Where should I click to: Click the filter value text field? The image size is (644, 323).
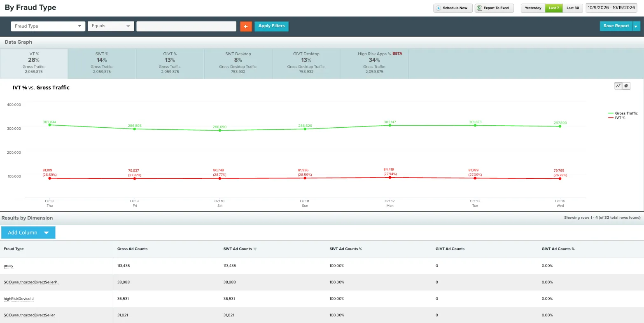187,26
